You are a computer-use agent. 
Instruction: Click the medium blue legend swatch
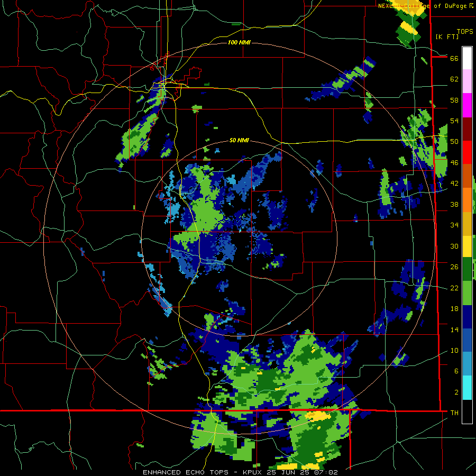[x=467, y=340]
